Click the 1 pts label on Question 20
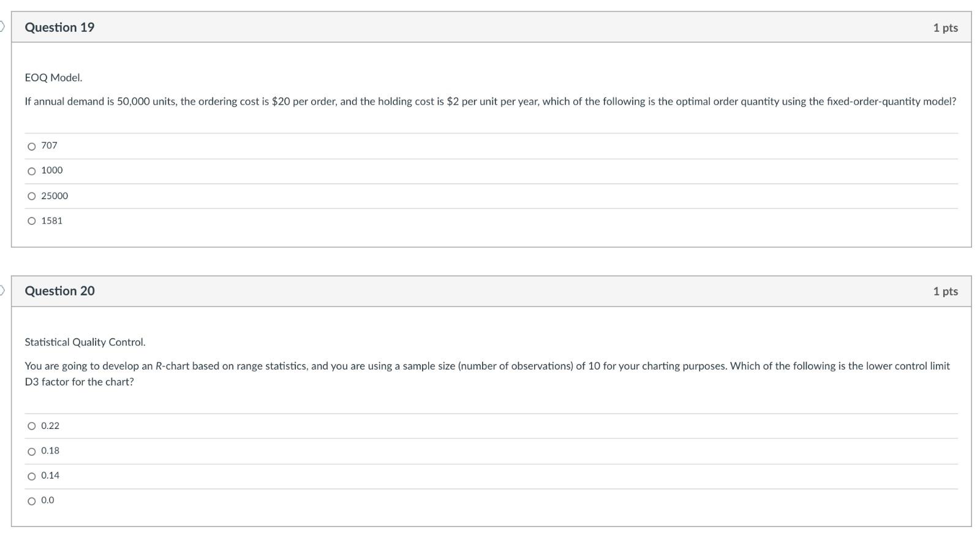The image size is (980, 535). tap(946, 291)
